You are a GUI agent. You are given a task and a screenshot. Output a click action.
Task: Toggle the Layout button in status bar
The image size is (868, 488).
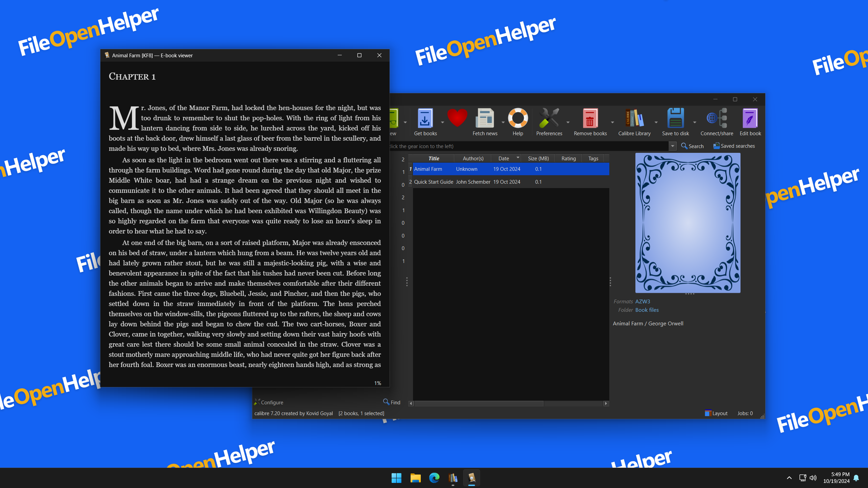pyautogui.click(x=716, y=413)
